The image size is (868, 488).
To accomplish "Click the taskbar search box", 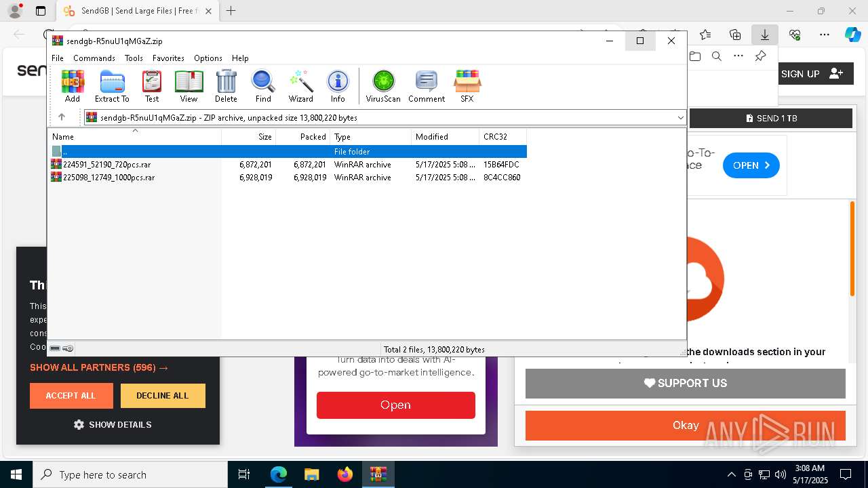I will (130, 474).
